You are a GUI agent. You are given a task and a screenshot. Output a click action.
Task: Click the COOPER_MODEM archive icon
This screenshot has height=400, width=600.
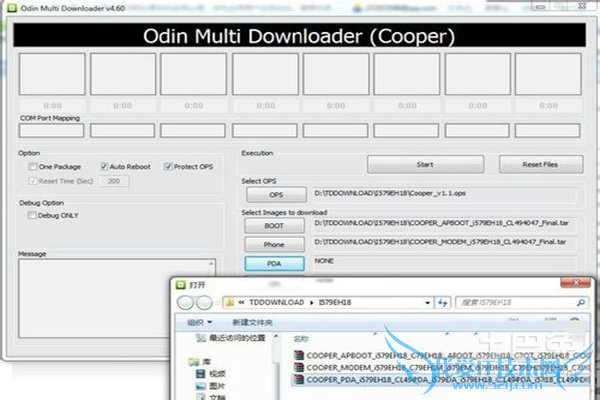[298, 367]
